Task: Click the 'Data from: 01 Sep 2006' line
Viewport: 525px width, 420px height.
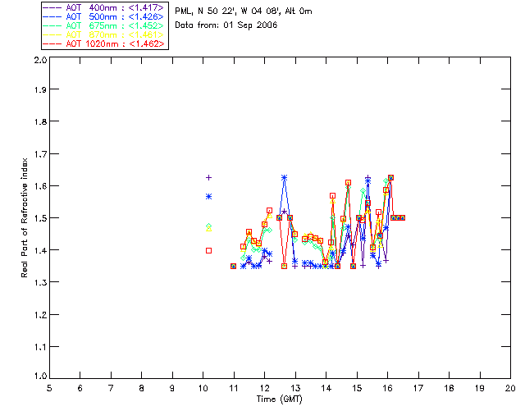Action: click(226, 25)
